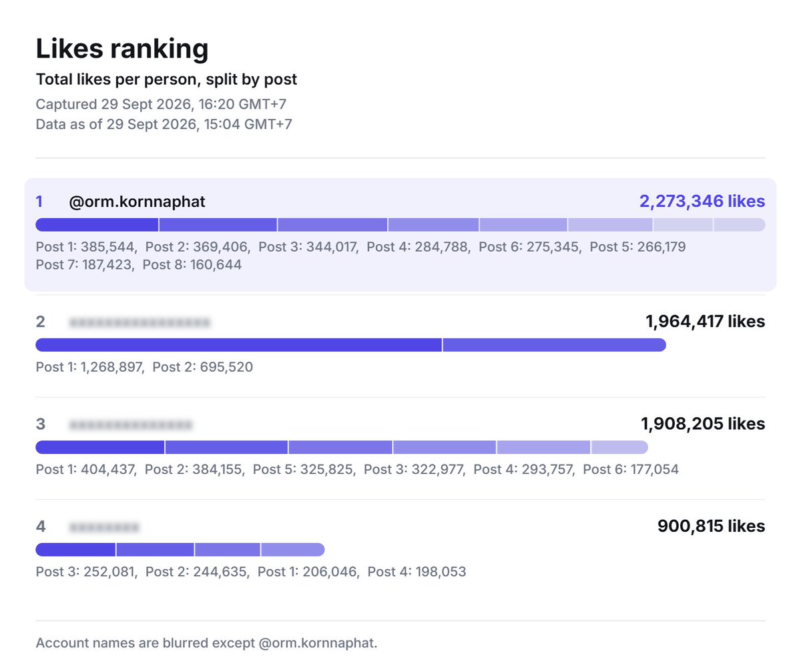This screenshot has width=801, height=672.
Task: Select the first dark segment of rank 4 bar
Action: point(75,549)
